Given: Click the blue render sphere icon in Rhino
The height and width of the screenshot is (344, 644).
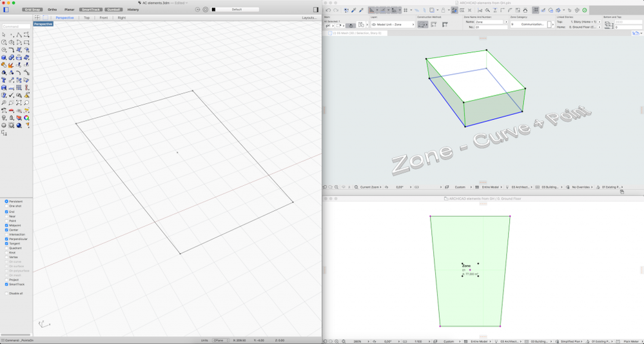Looking at the screenshot, I should point(19,125).
